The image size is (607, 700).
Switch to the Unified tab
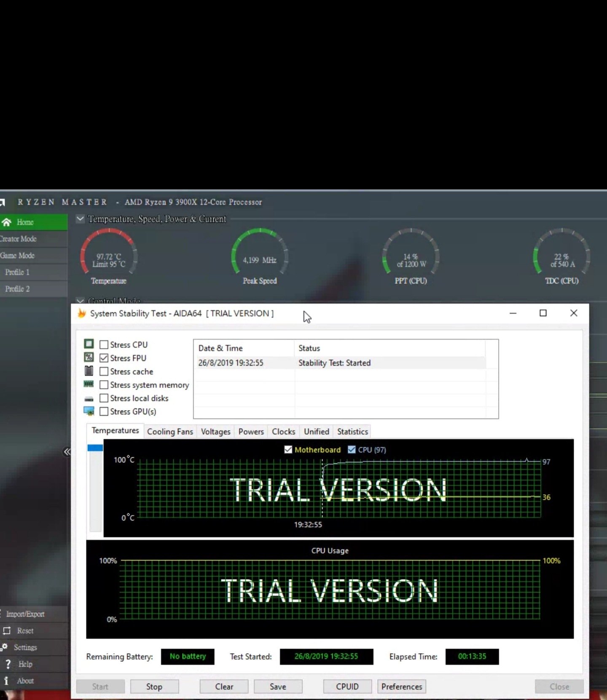tap(316, 432)
